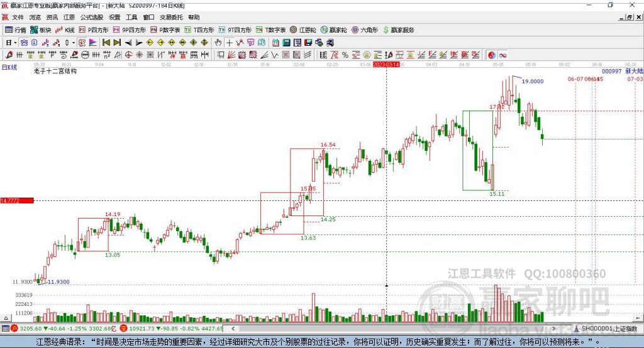The image size is (644, 348).
Task: Open the P四方形 tool
Action: (94, 30)
